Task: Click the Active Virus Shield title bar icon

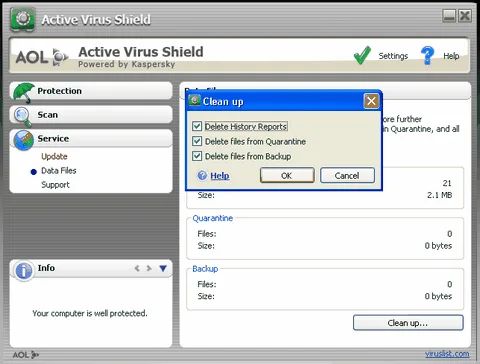Action: pyautogui.click(x=23, y=19)
